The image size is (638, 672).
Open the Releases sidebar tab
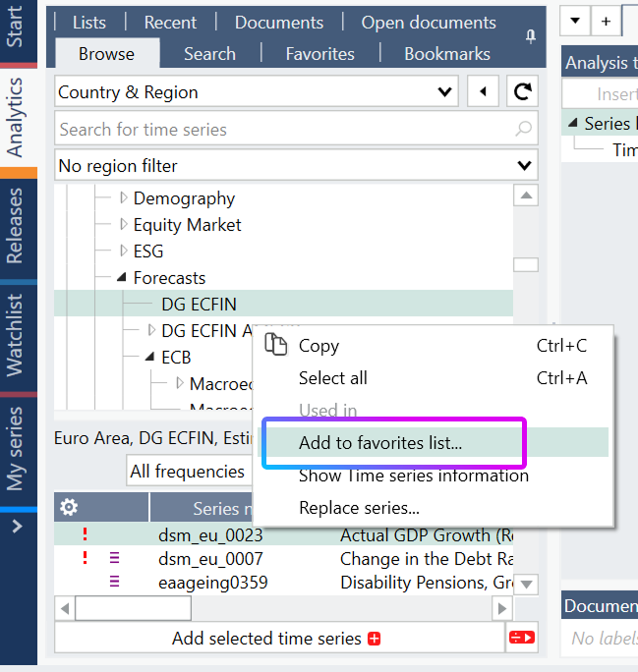(15, 226)
